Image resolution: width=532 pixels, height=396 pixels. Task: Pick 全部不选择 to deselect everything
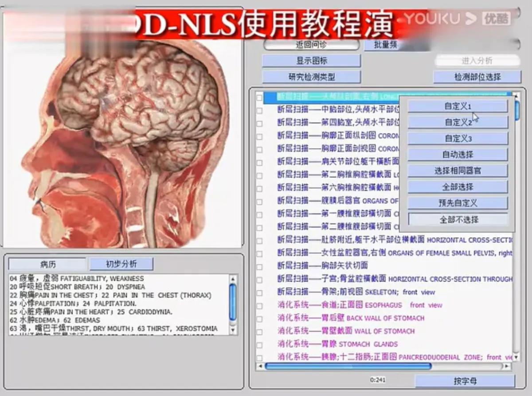click(x=458, y=219)
